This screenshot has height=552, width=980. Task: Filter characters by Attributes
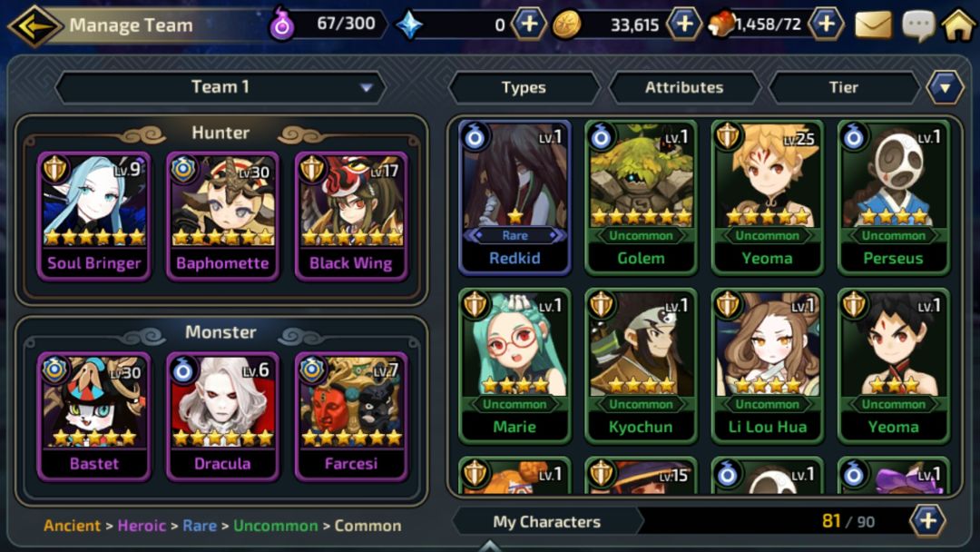pos(684,87)
